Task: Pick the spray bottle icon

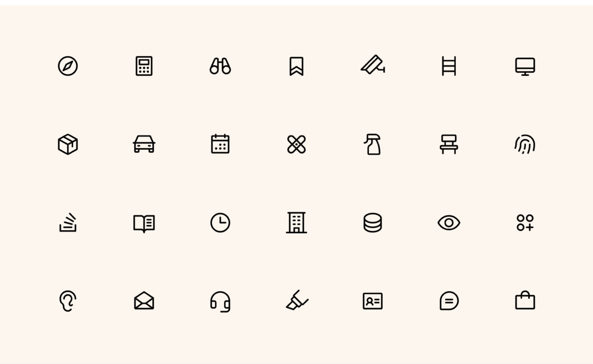Action: tap(372, 145)
